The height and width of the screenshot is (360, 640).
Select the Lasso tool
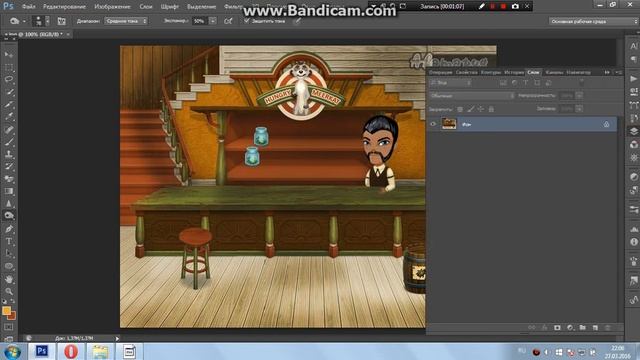[9, 79]
